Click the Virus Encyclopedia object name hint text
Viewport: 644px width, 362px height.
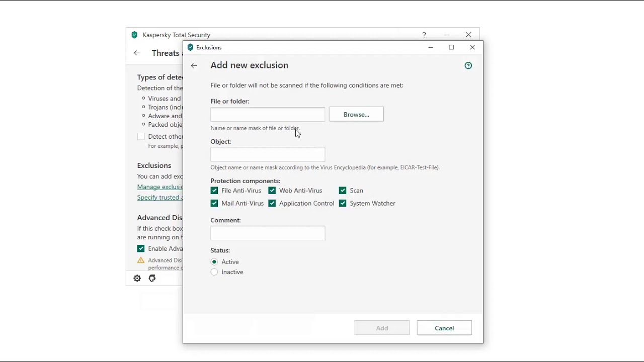click(x=325, y=167)
